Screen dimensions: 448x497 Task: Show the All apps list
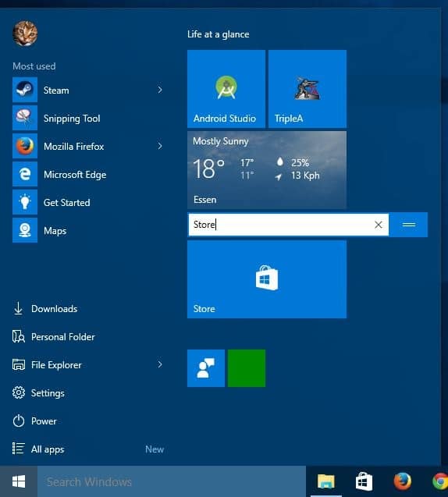tap(38, 449)
